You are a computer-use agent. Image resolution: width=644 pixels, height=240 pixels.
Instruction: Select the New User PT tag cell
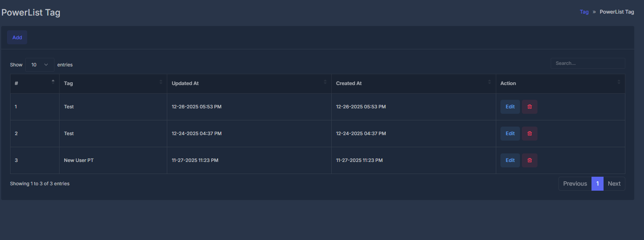[x=113, y=160]
